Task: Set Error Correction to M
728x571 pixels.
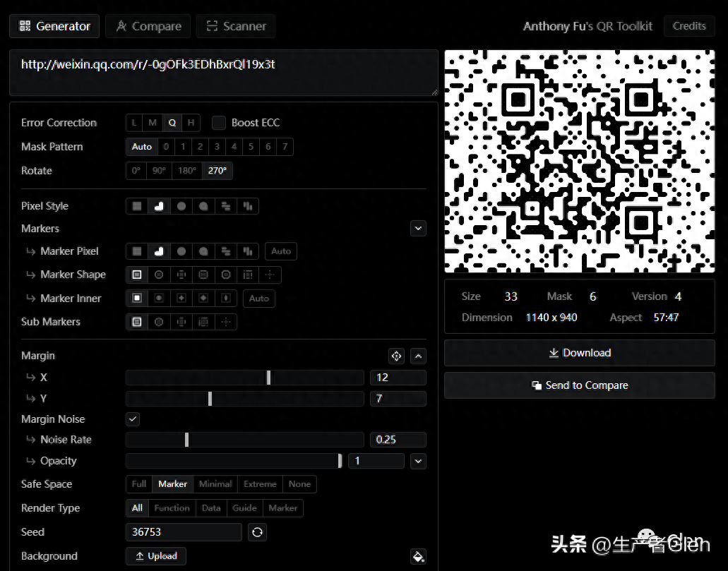Action: coord(153,123)
